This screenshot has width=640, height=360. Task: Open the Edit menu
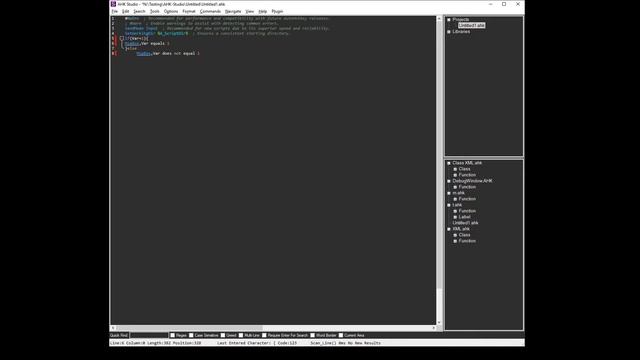coord(126,11)
